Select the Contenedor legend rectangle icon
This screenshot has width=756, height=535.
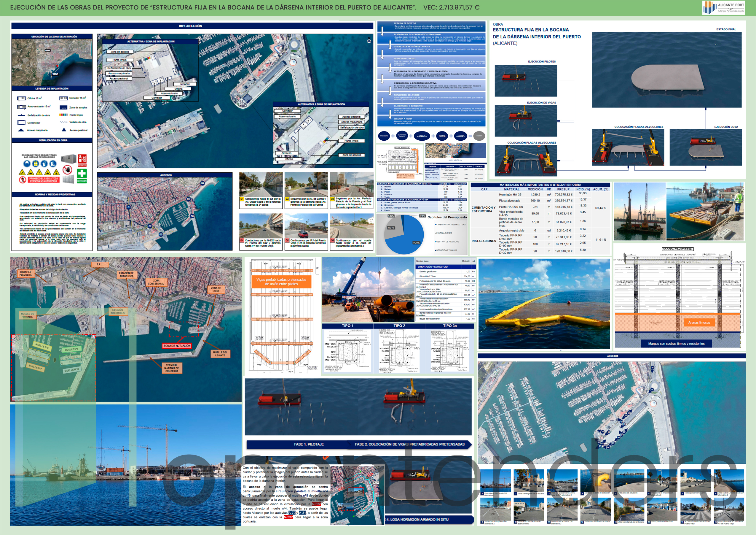coord(21,123)
